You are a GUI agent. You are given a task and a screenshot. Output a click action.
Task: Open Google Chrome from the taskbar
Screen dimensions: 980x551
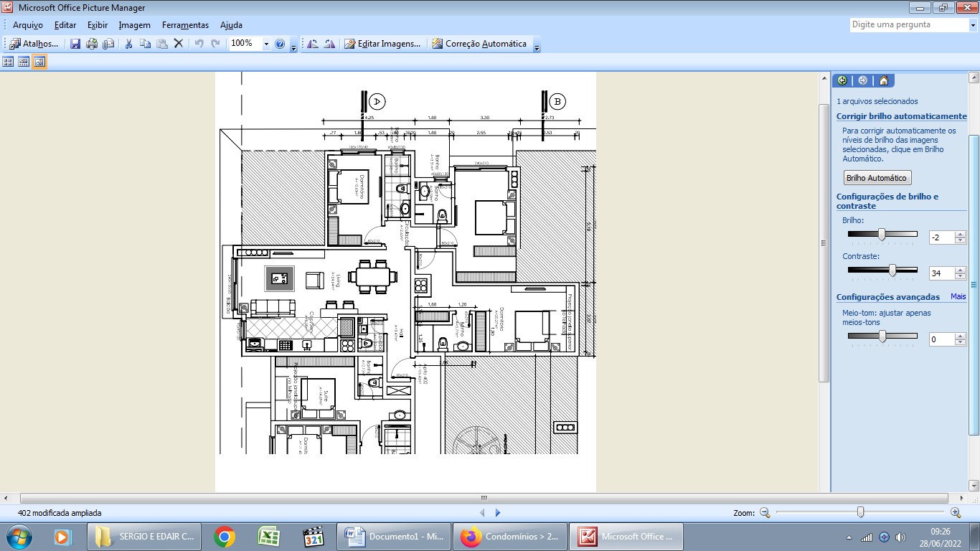225,537
